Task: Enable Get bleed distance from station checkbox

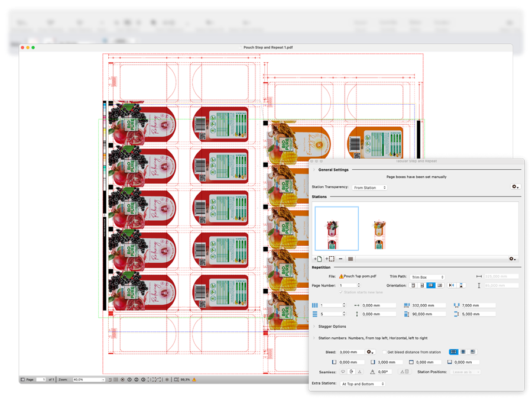Action: (384, 352)
